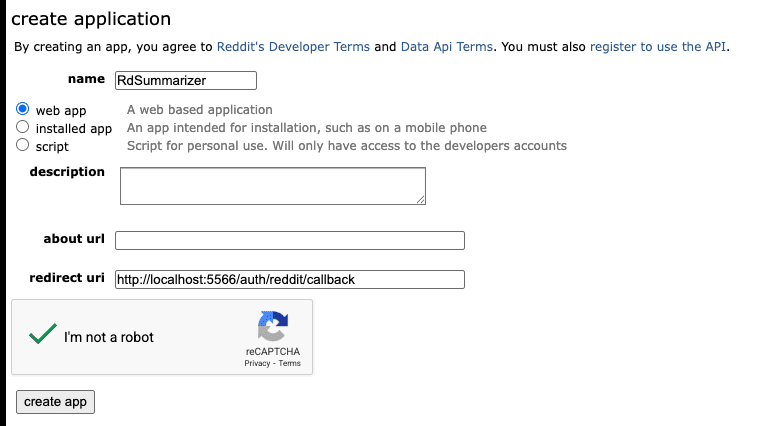Click the create app button

(x=55, y=402)
